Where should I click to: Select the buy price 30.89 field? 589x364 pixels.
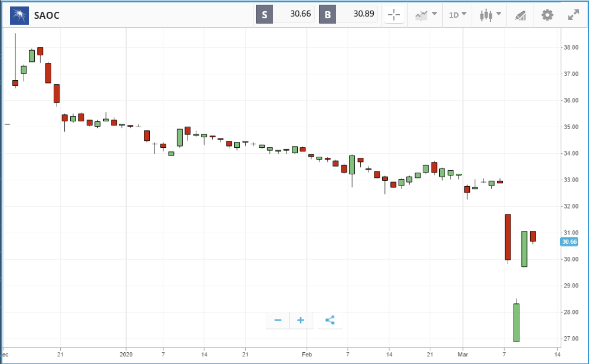(357, 14)
